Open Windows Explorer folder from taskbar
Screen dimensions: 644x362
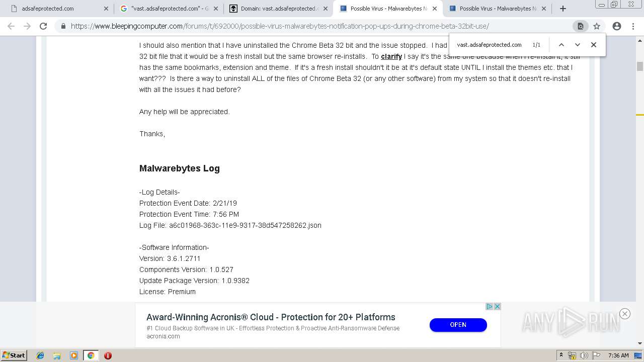pos(57,355)
